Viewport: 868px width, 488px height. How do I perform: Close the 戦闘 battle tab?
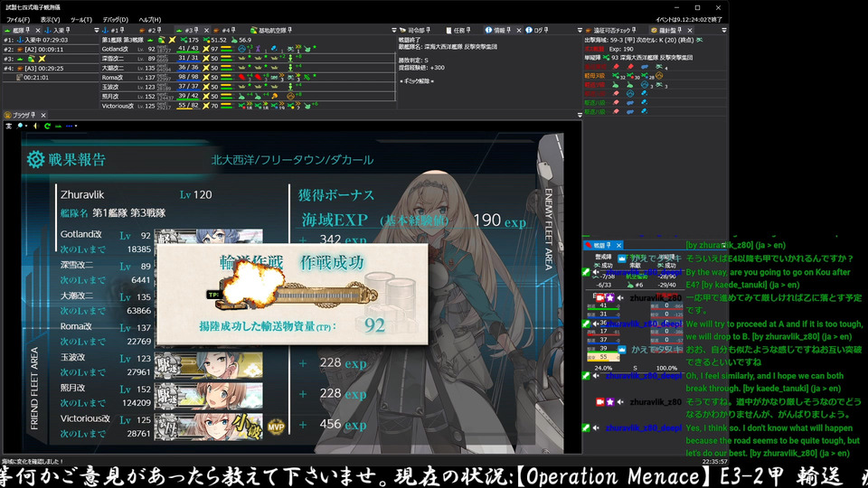click(x=618, y=245)
